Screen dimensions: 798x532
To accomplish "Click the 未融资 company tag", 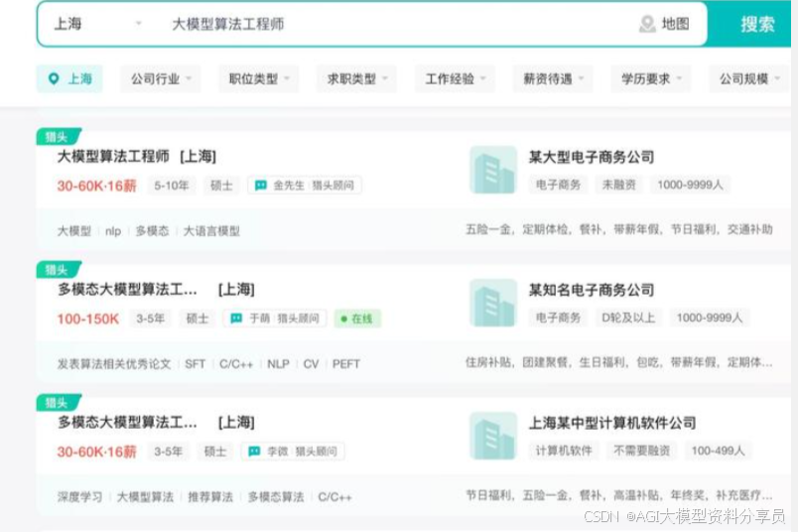I will point(619,185).
